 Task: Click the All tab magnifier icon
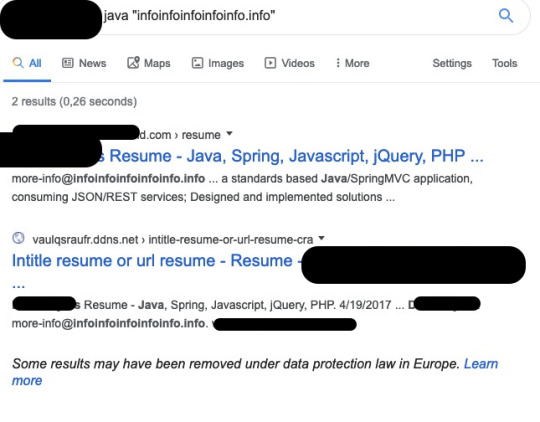tap(18, 63)
